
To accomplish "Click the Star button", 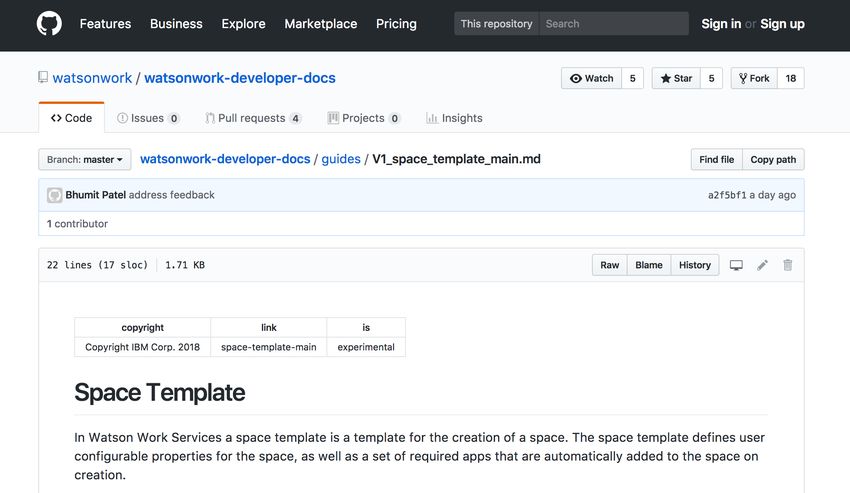I will pyautogui.click(x=677, y=78).
